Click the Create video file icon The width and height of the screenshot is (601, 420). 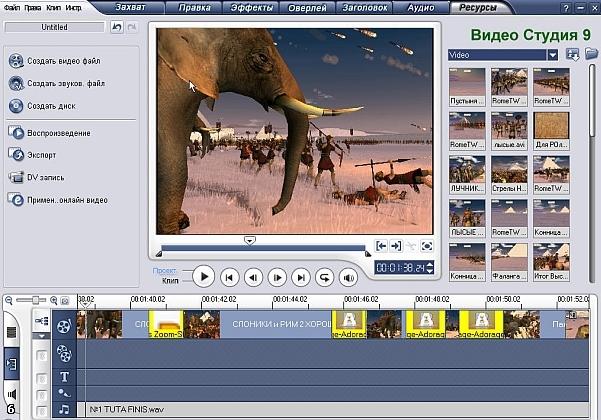[x=16, y=61]
